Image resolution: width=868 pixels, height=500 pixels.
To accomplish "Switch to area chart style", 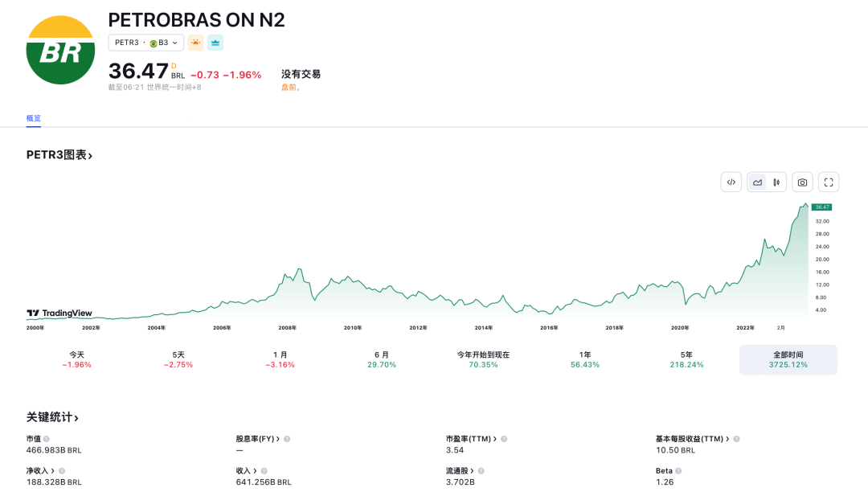I will [x=757, y=182].
